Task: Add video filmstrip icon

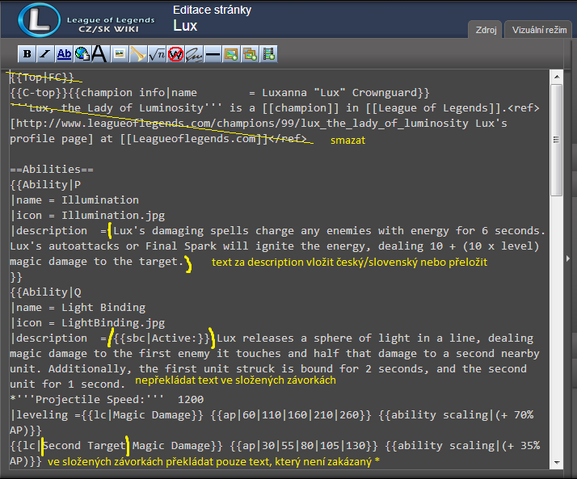Action: 269,54
